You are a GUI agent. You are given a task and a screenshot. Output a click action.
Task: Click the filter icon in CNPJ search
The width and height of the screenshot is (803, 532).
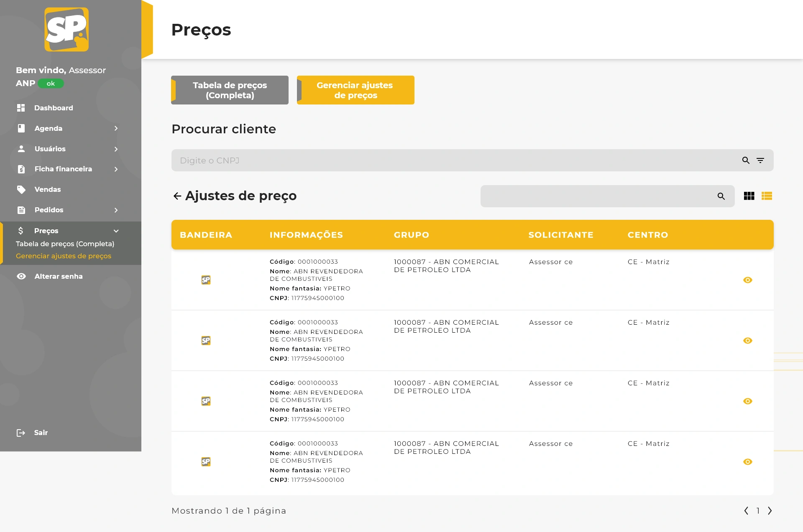pos(760,160)
